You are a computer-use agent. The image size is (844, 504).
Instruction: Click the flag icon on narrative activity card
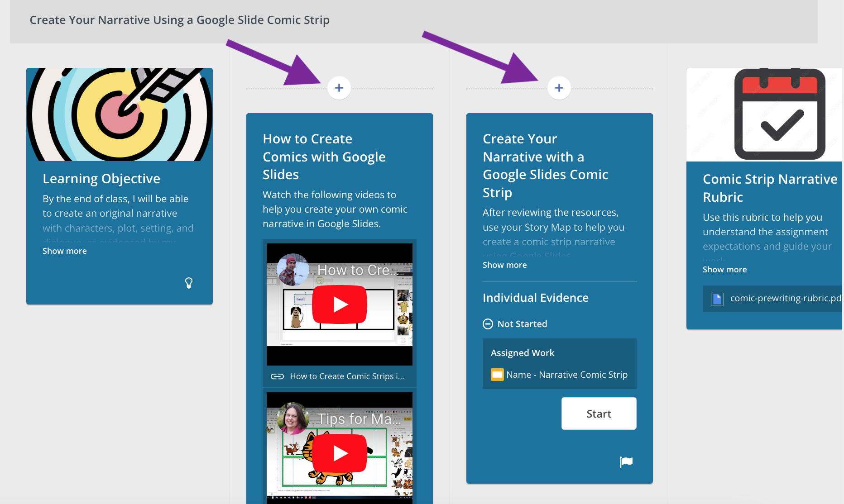pos(626,461)
